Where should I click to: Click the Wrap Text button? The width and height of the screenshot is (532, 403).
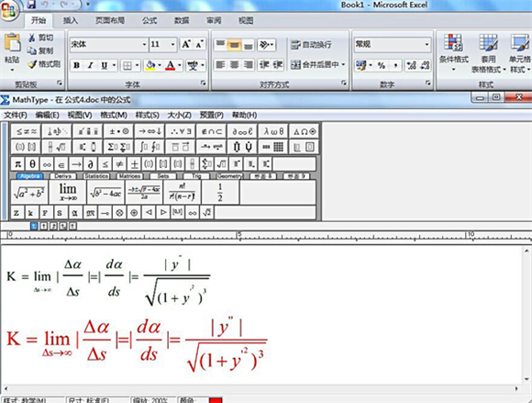pyautogui.click(x=311, y=44)
